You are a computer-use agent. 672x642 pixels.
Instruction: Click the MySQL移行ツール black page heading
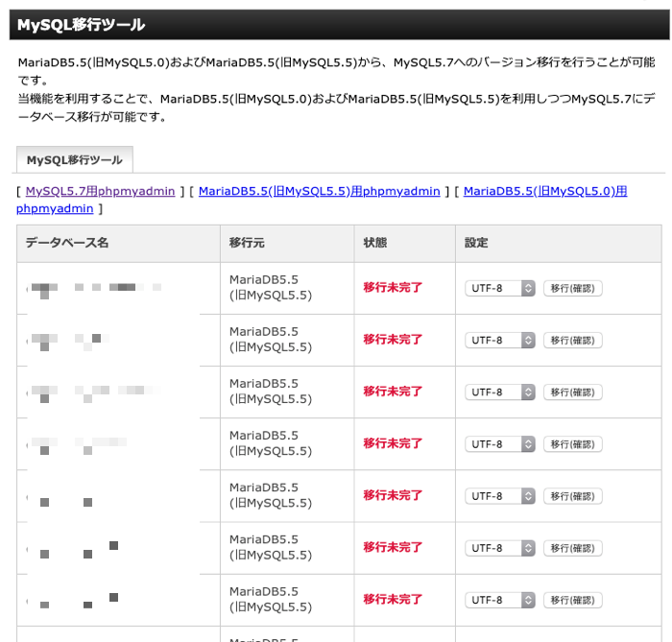tap(340, 25)
